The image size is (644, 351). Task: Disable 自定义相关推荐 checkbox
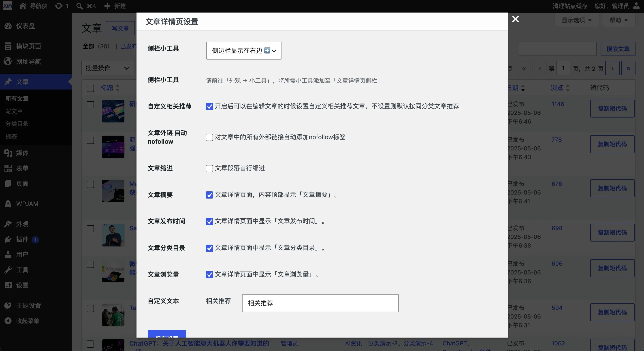click(x=209, y=107)
